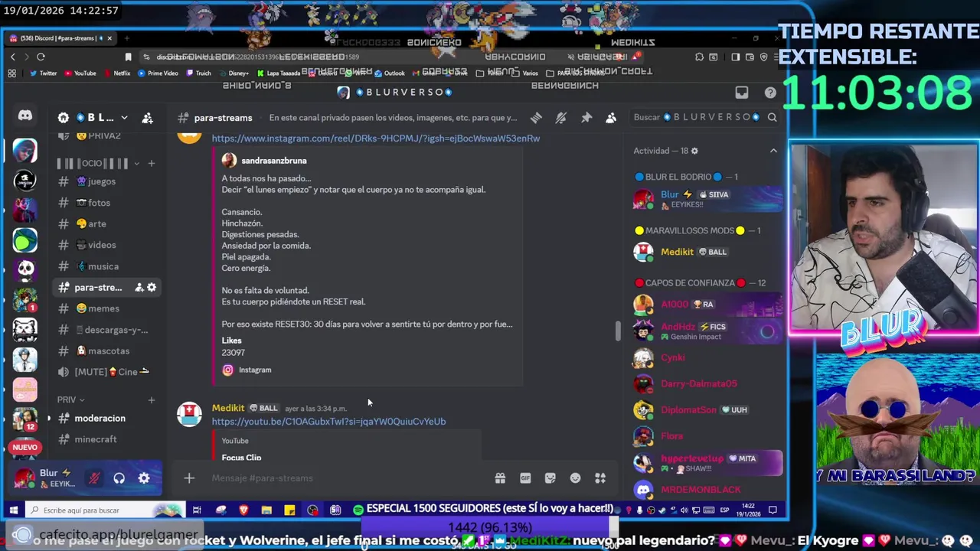The height and width of the screenshot is (551, 980).
Task: Open the GIF picker
Action: click(525, 478)
